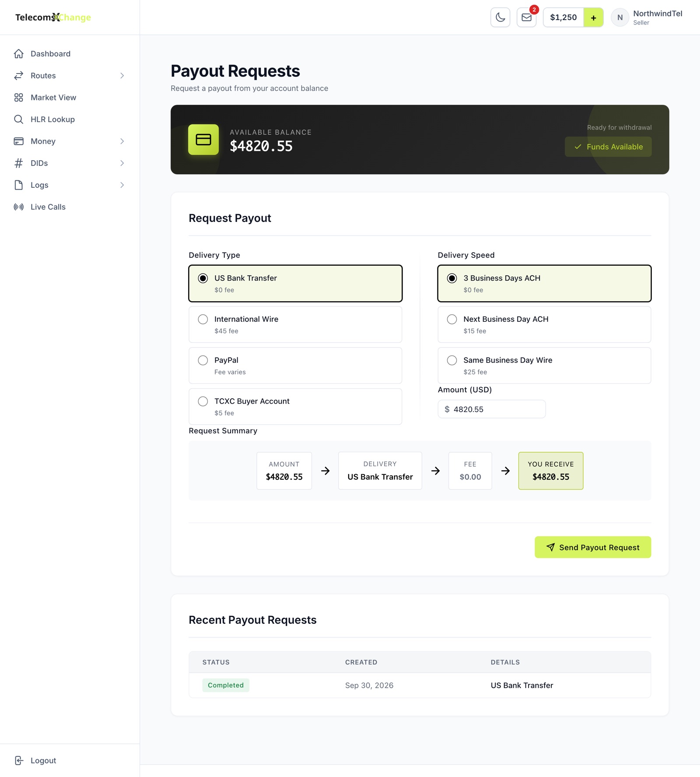
Task: Open HLR Lookup in sidebar
Action: [x=70, y=120]
